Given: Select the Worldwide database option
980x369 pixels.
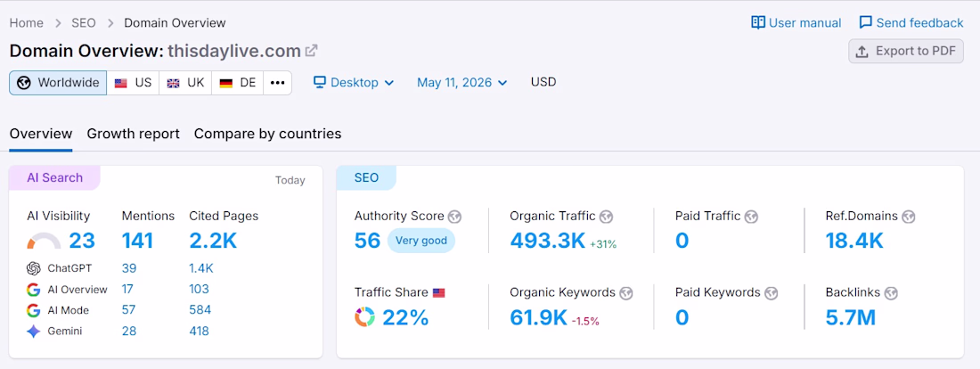Looking at the screenshot, I should coord(58,83).
